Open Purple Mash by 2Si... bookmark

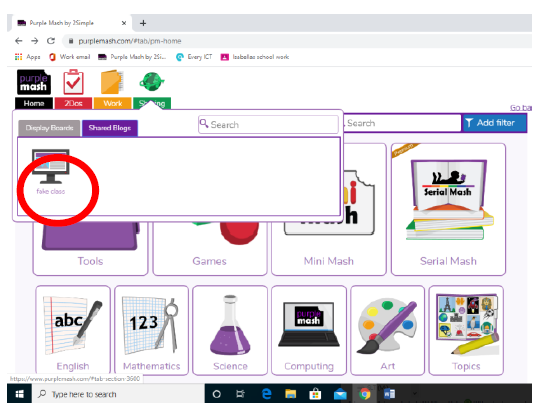(132, 57)
